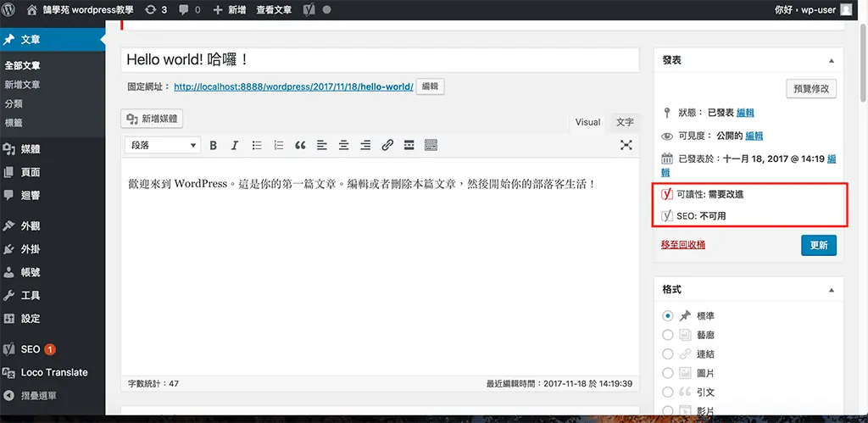Screen dimensions: 868x423
Task: Select the 圖片 post format radio
Action: pyautogui.click(x=668, y=373)
